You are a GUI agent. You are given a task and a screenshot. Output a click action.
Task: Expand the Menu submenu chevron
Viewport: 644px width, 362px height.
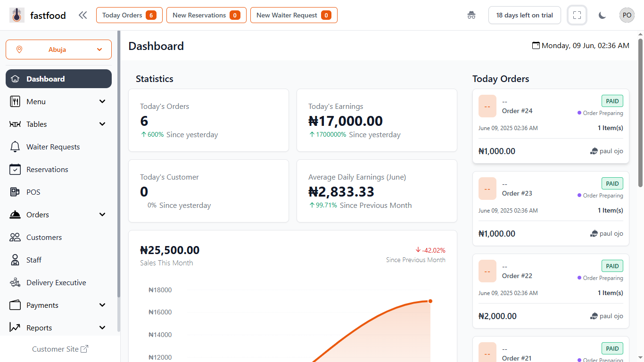102,101
